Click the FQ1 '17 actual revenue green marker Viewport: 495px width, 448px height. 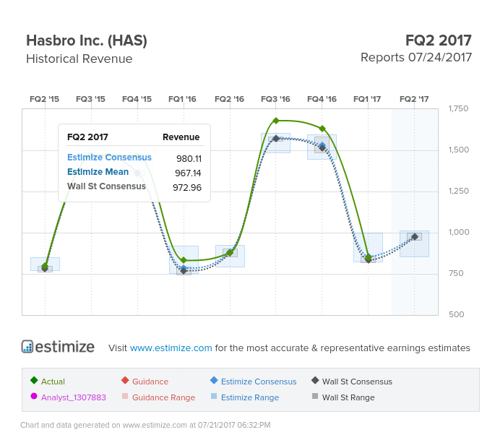pyautogui.click(x=368, y=257)
